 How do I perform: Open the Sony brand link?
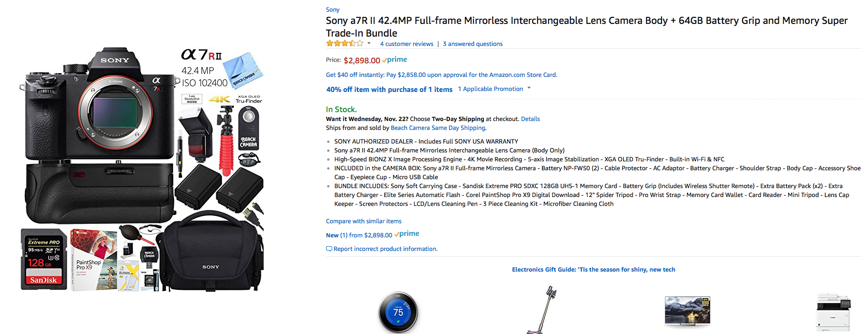[333, 9]
